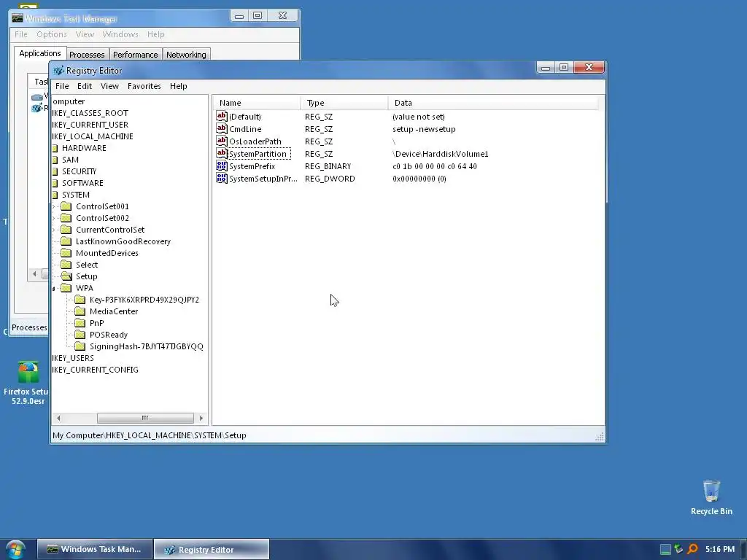Click the ControlSet001 folder icon
This screenshot has width=747, height=560.
click(66, 206)
